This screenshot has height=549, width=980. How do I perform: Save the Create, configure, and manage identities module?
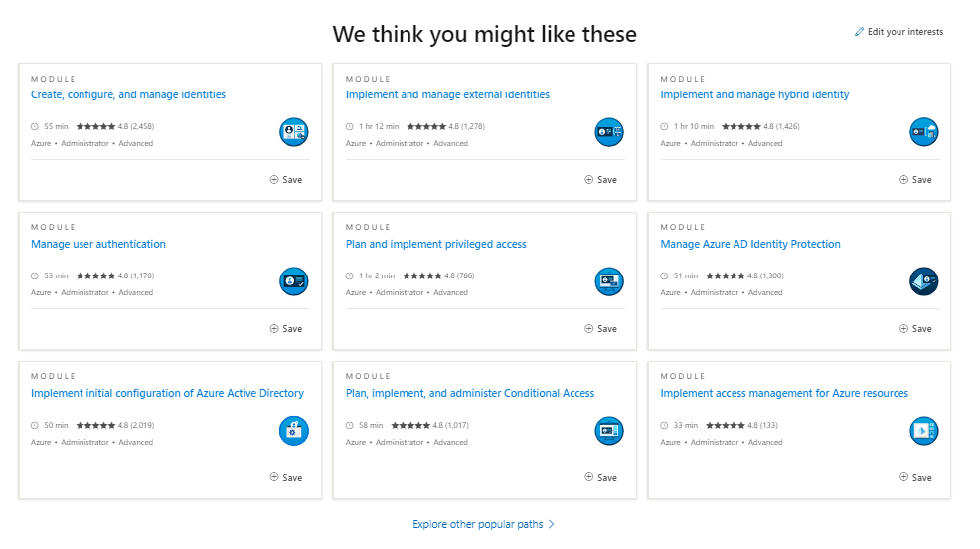[286, 180]
